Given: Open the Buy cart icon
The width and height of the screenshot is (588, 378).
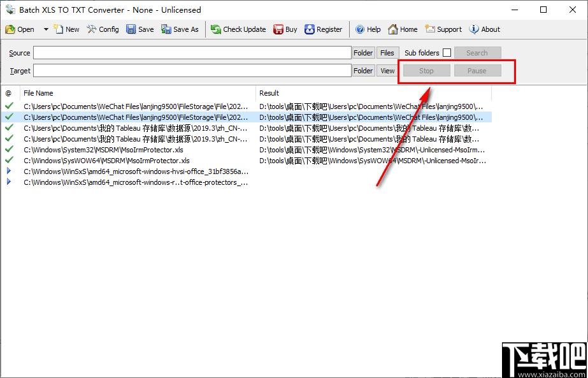Looking at the screenshot, I should 278,29.
